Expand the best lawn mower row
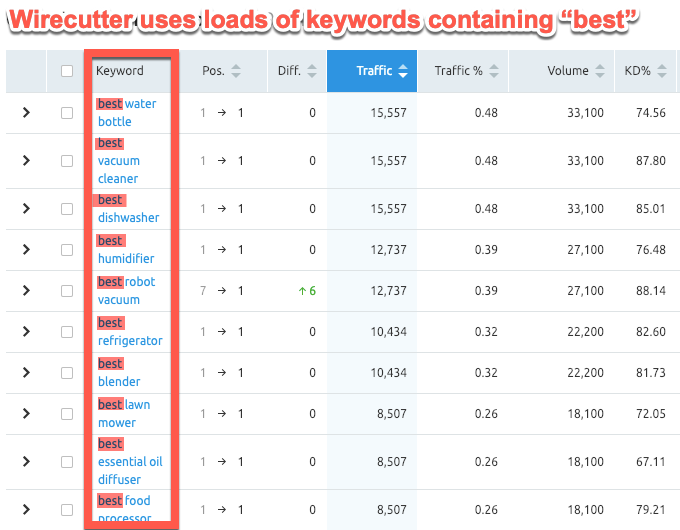The image size is (680, 530). point(26,414)
